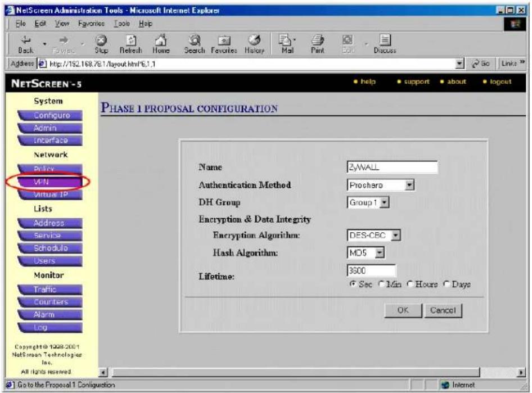Expand the Mail button dropdown arrow
The height and width of the screenshot is (393, 532).
[295, 40]
